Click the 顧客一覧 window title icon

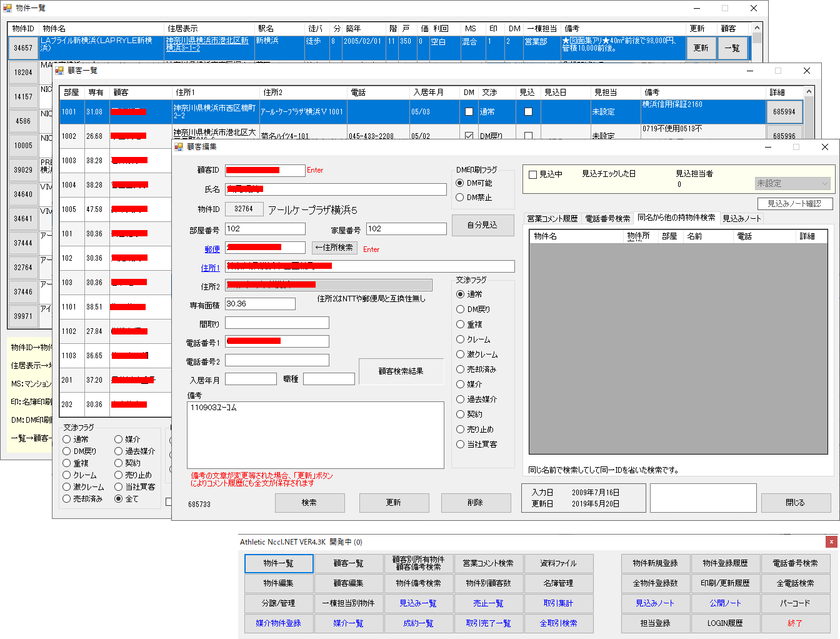pos(59,71)
